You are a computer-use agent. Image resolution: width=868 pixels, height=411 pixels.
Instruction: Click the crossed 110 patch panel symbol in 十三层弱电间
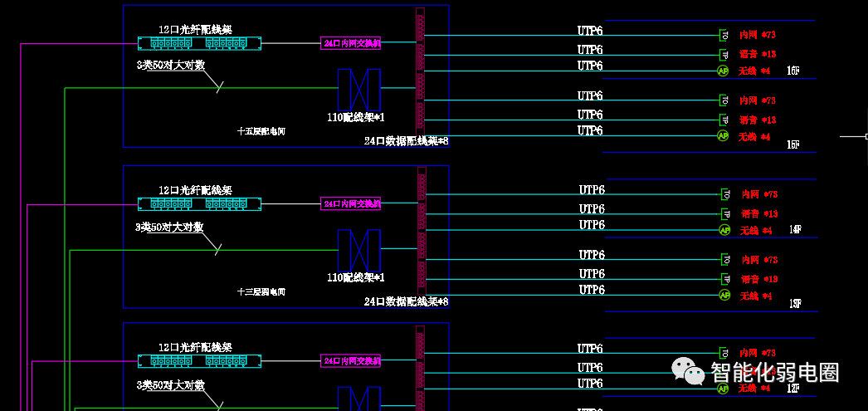pos(359,251)
